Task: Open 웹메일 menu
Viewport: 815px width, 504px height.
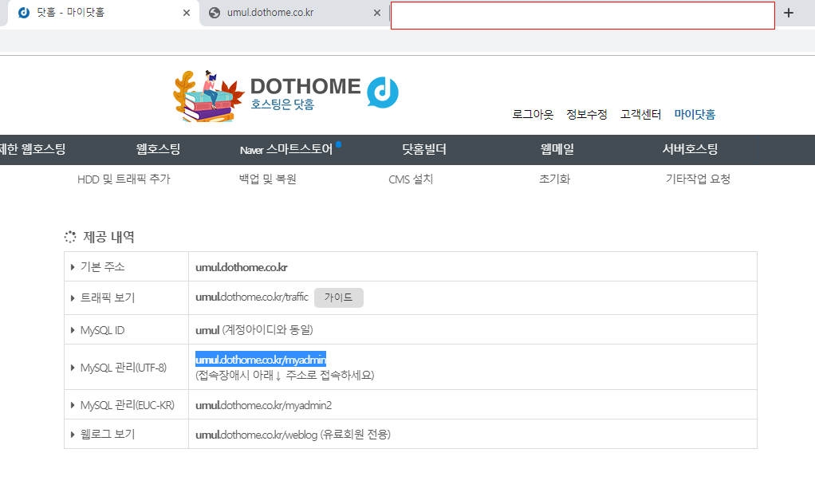Action: (557, 150)
